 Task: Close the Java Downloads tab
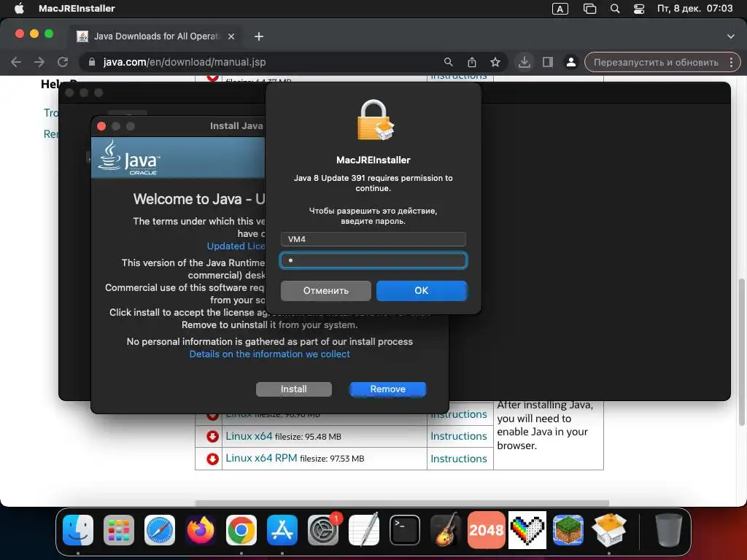pos(231,36)
